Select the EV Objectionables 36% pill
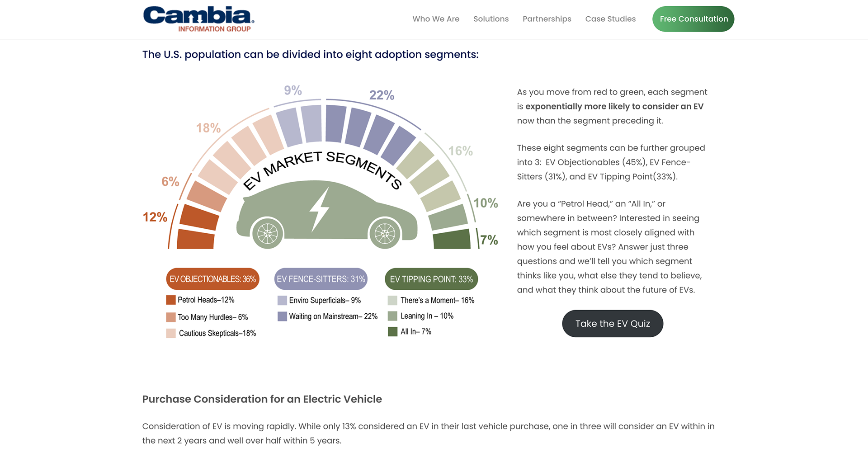The height and width of the screenshot is (467, 868). [212, 279]
